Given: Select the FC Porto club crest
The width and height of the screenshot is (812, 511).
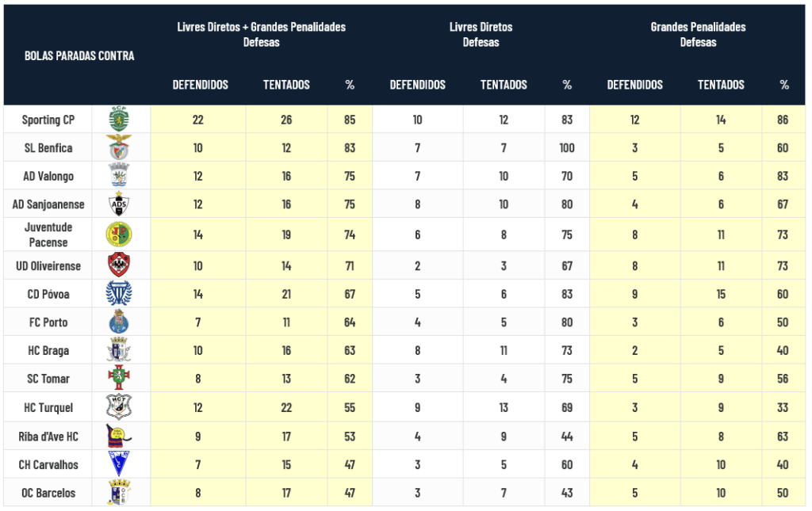Looking at the screenshot, I should [119, 322].
